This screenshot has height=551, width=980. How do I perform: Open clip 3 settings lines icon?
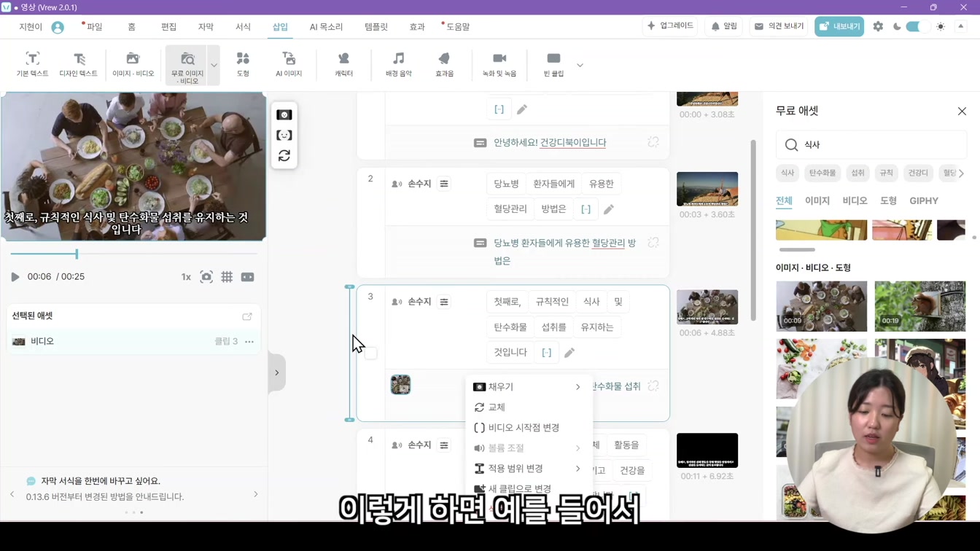click(444, 302)
